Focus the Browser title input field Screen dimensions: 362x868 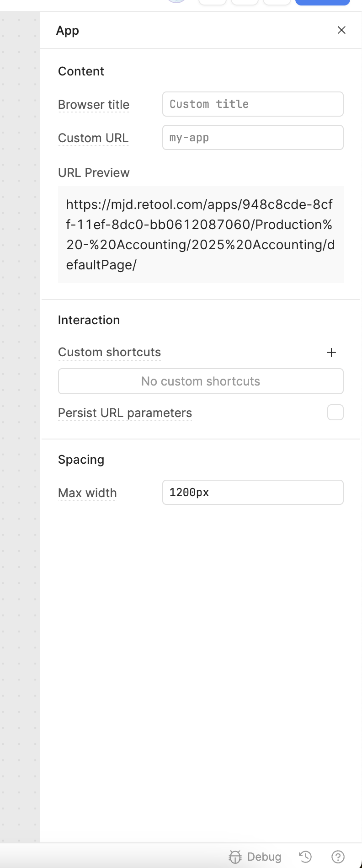[253, 104]
